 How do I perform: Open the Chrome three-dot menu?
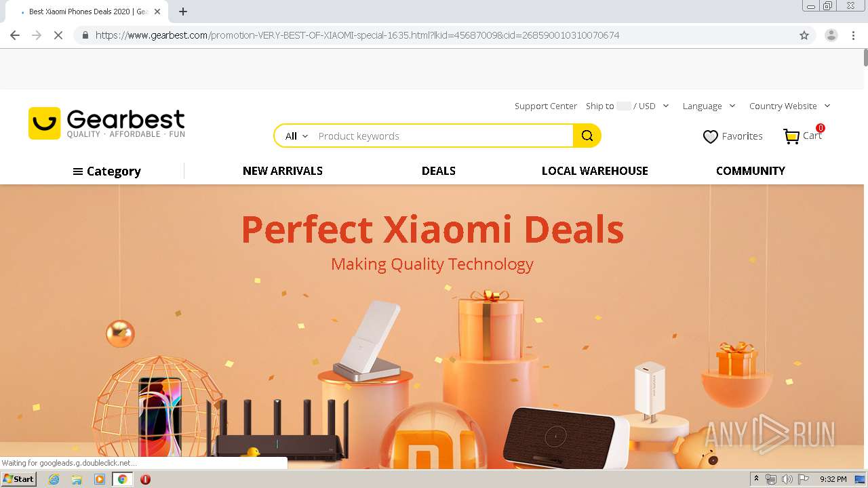[x=853, y=35]
